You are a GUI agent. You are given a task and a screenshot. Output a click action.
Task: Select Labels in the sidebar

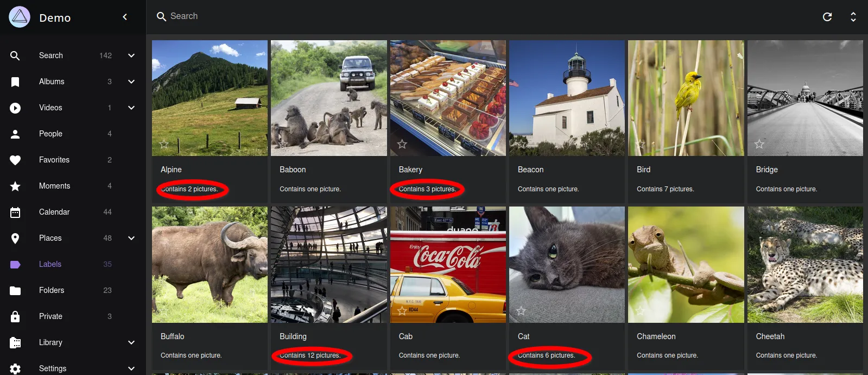(x=50, y=264)
